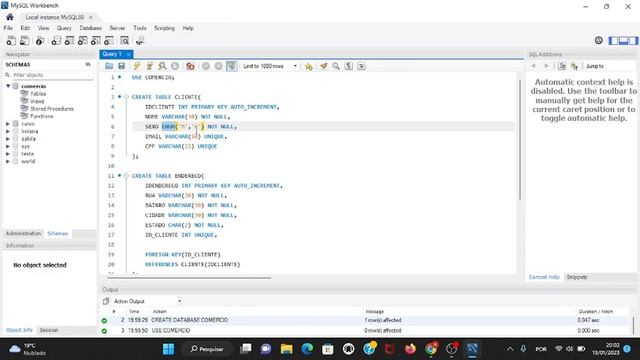Select Stored Procedures under comercio
This screenshot has height=360, width=640.
[x=52, y=109]
